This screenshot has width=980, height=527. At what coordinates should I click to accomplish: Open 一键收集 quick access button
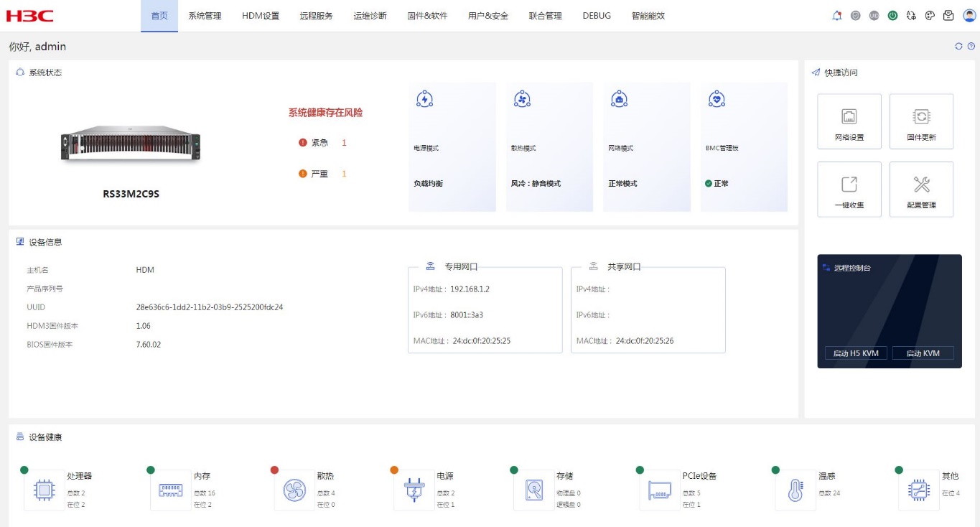849,190
